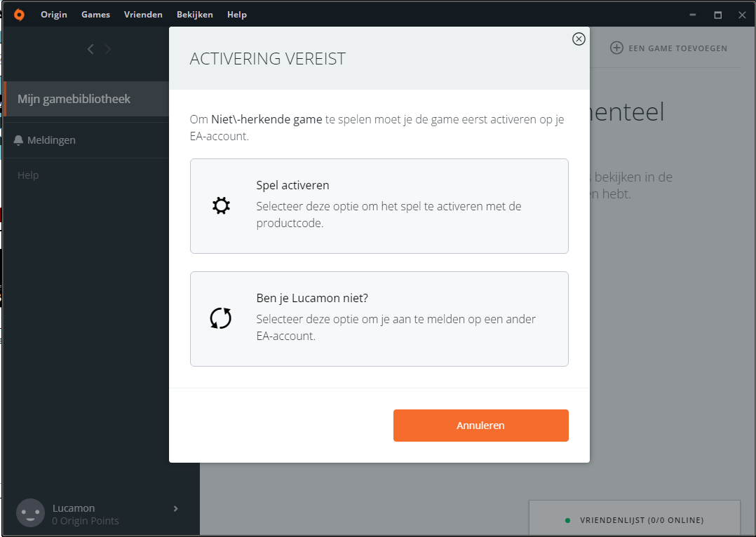Choose the Spel activeren option
The image size is (756, 537).
(379, 206)
